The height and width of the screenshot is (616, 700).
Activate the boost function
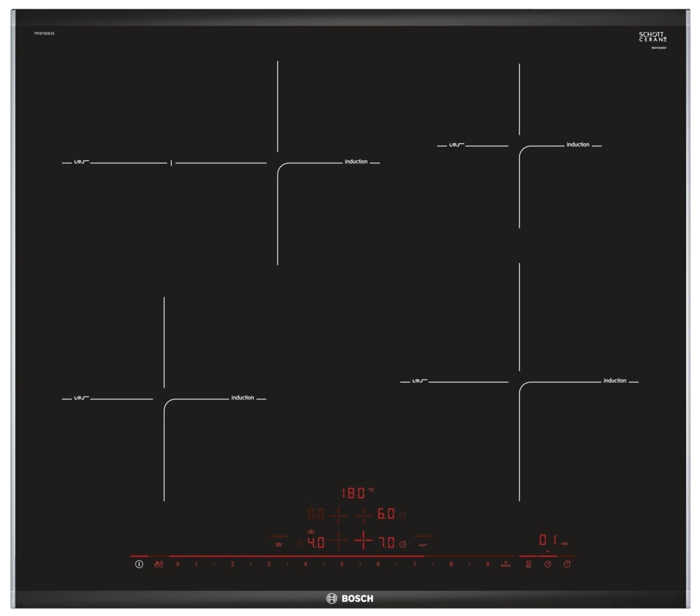click(506, 564)
